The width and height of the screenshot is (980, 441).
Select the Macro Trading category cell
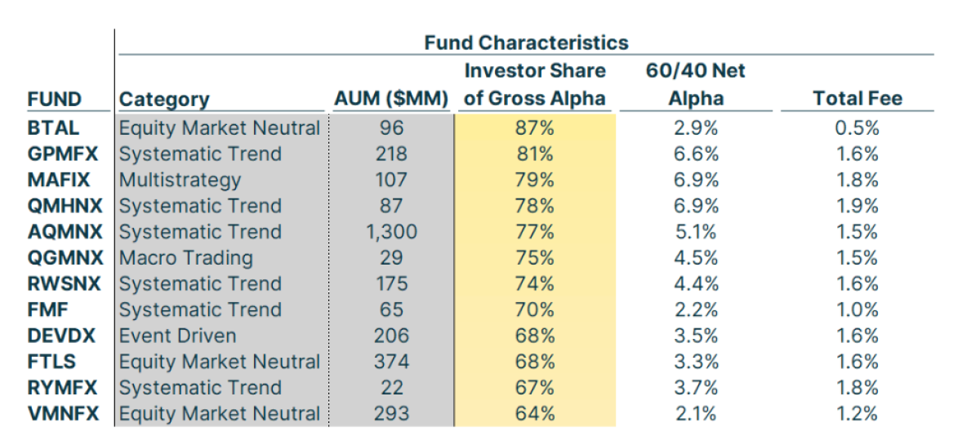click(185, 258)
